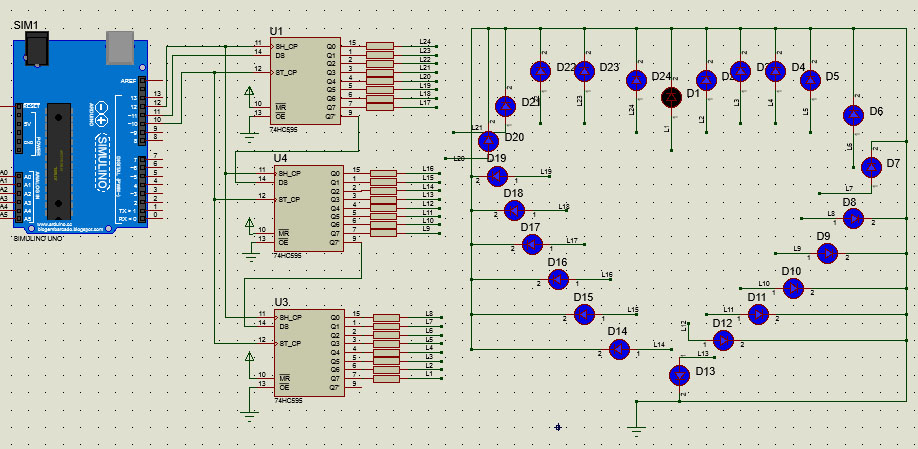Click the resistor on U1 Q0 output
This screenshot has height=449, width=918.
(x=380, y=46)
